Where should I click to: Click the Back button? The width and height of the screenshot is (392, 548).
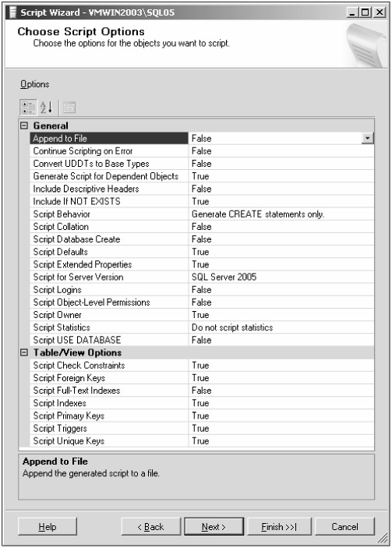[151, 527]
